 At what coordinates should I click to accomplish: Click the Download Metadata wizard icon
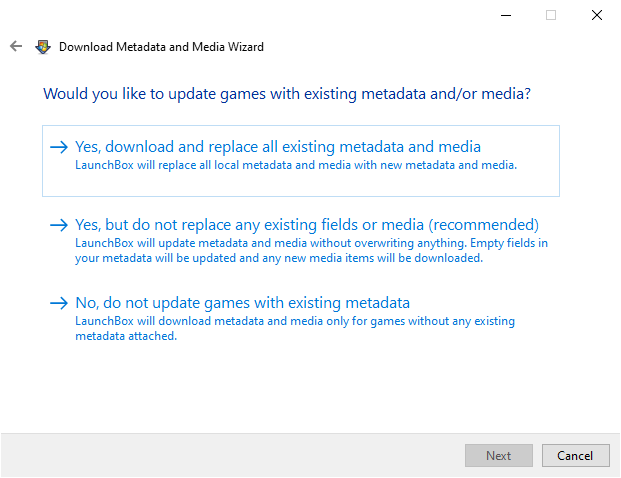(x=43, y=46)
